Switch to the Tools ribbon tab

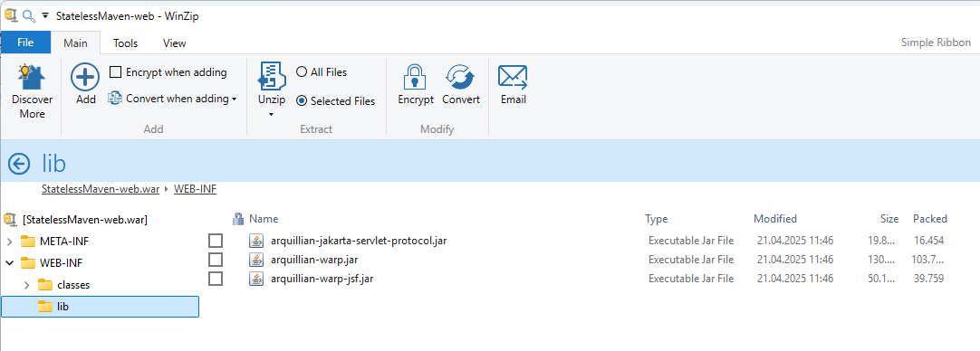[125, 43]
